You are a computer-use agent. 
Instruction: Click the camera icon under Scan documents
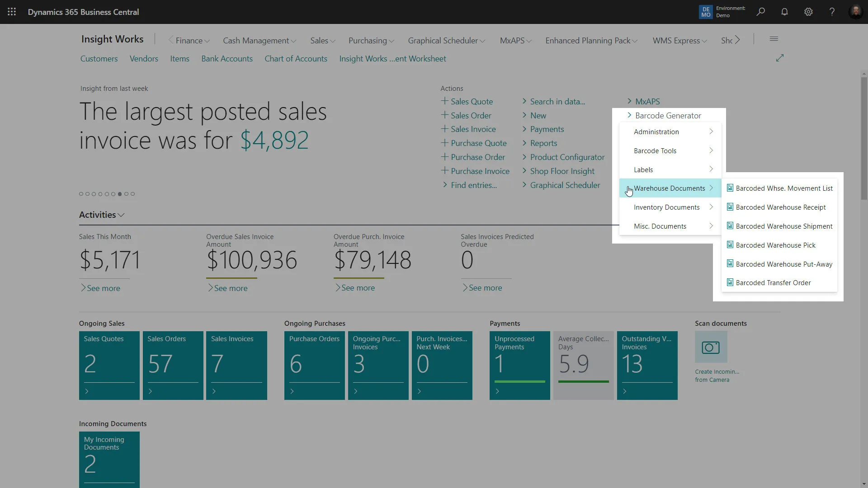711,347
